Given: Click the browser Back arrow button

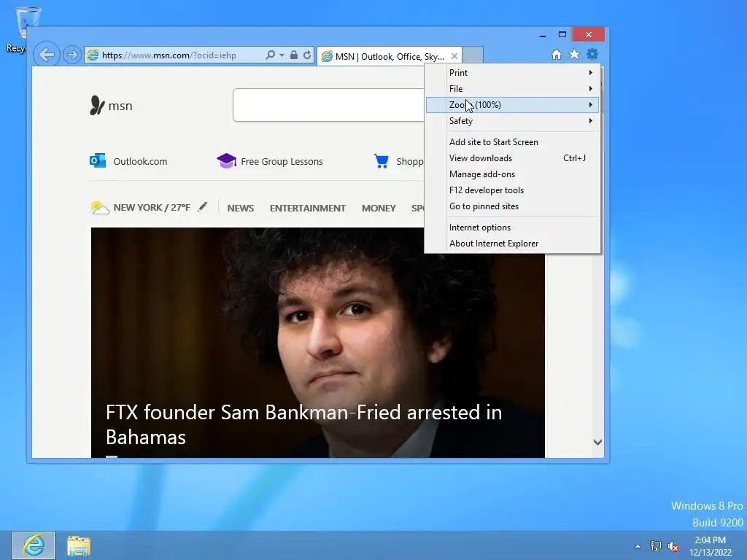Looking at the screenshot, I should [47, 55].
